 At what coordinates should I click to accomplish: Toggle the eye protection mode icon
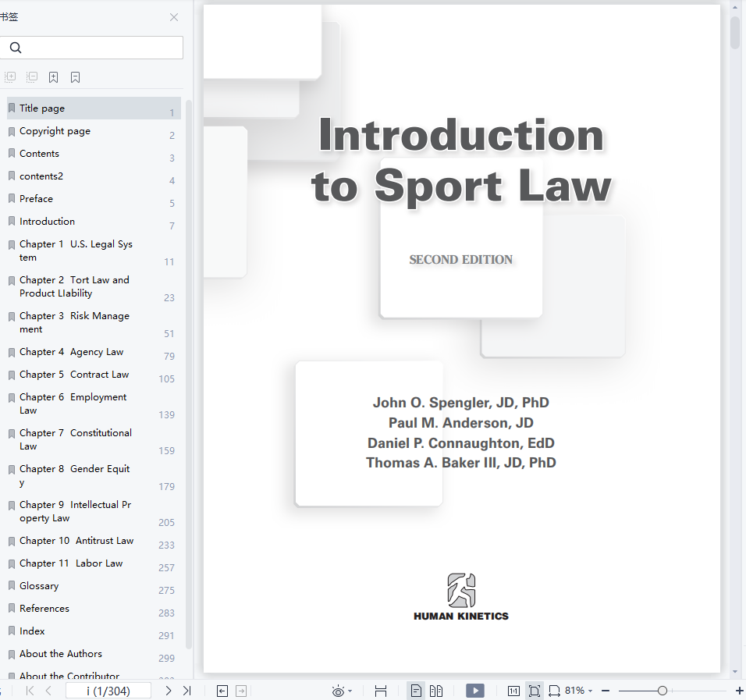pos(338,691)
